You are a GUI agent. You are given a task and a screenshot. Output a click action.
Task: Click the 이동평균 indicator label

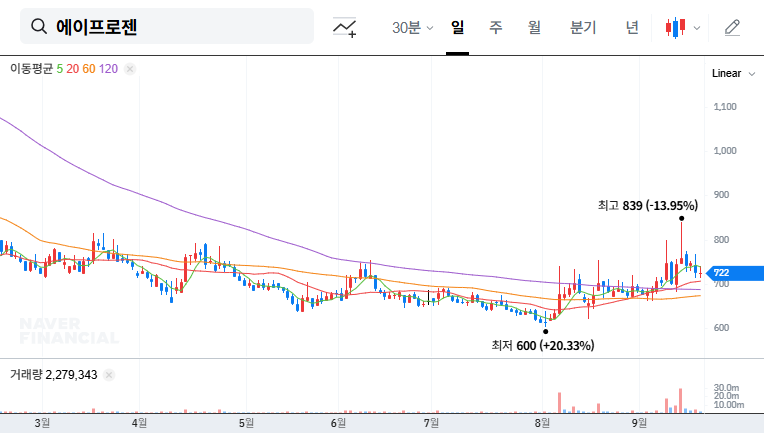[30, 69]
